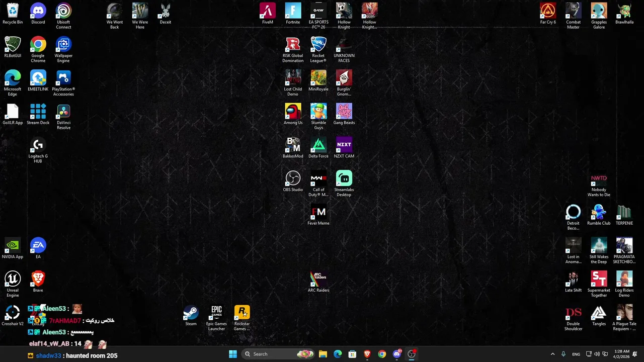Screen dimensions: 644x362
Task: Launch Still Wakes the Deep shortcut
Action: click(599, 251)
